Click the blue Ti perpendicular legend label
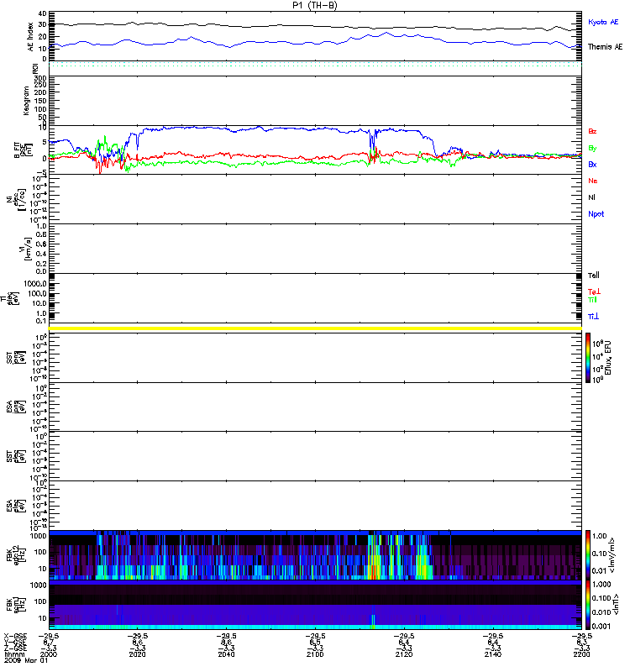This screenshot has height=672, width=630. pyautogui.click(x=594, y=316)
